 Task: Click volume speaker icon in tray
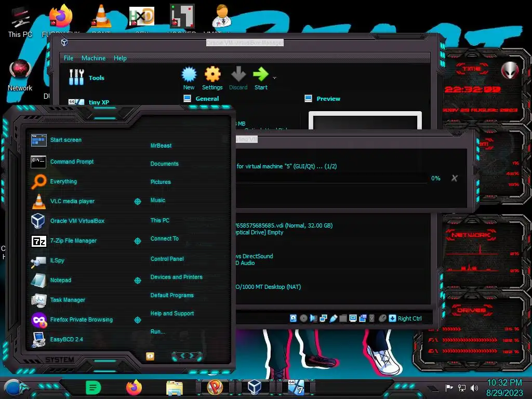coord(474,388)
